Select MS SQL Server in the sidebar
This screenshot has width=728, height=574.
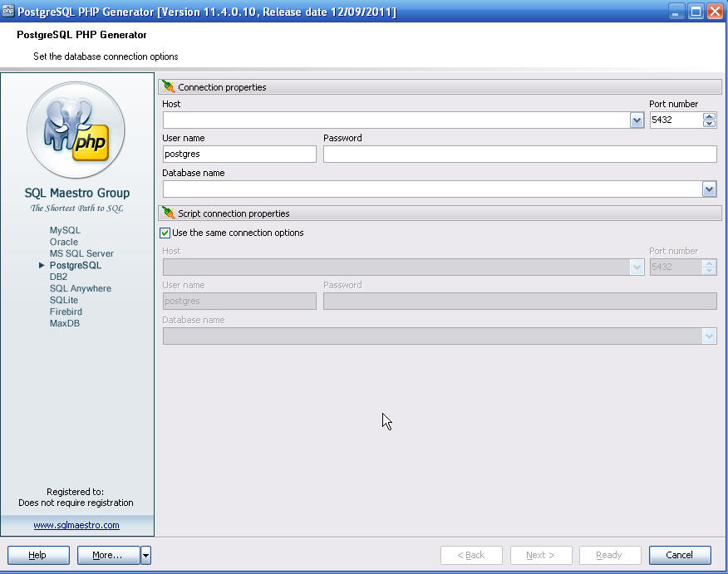pos(81,253)
